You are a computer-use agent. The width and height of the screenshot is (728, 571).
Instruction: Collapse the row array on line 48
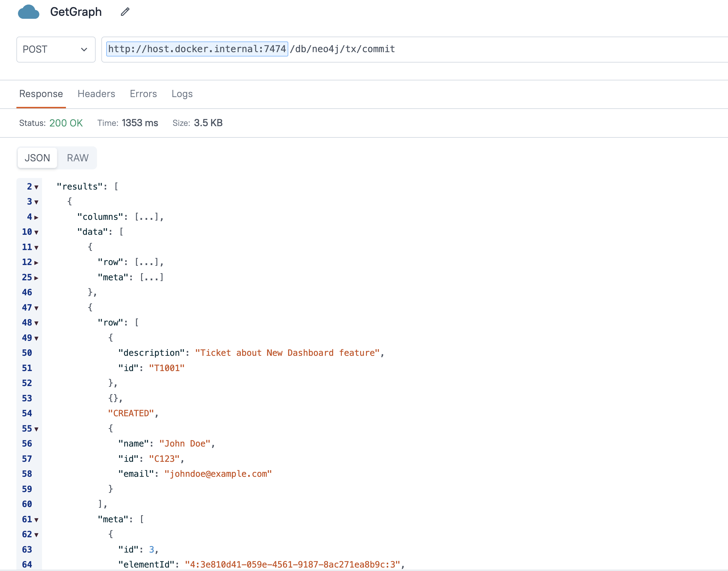click(x=36, y=323)
